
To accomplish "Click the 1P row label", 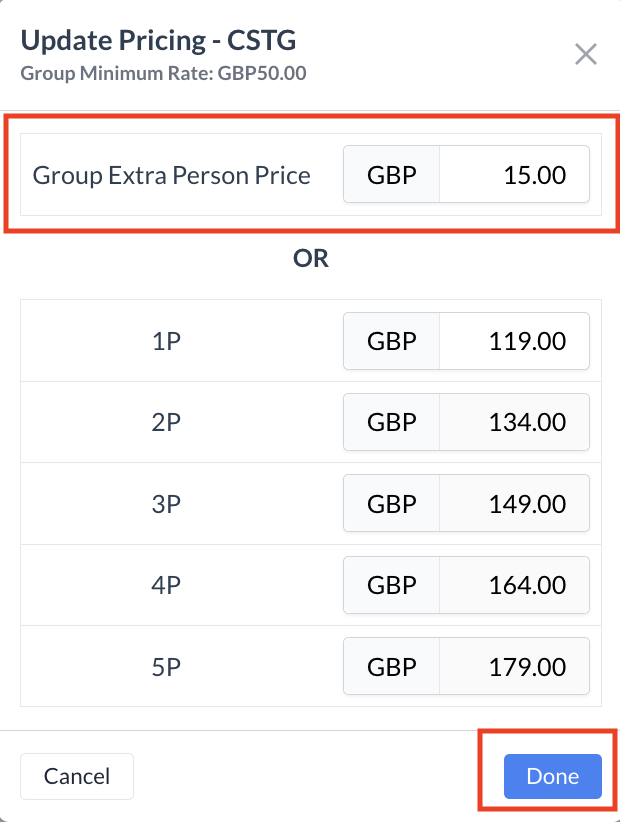I will tap(166, 341).
